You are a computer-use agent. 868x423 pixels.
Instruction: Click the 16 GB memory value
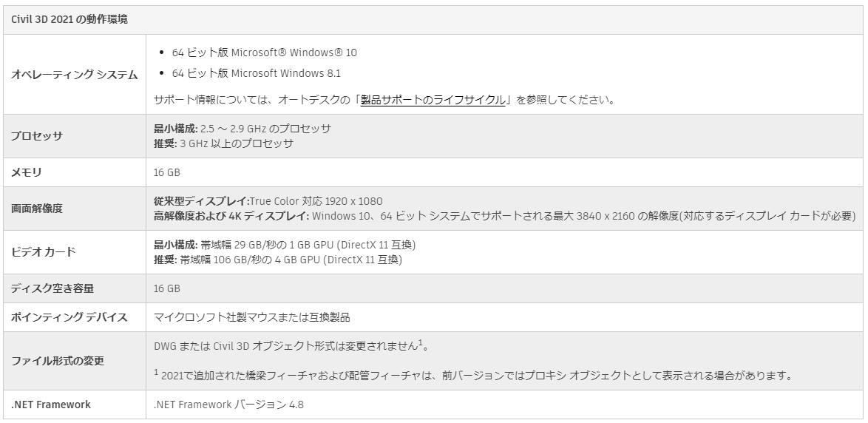click(x=166, y=173)
